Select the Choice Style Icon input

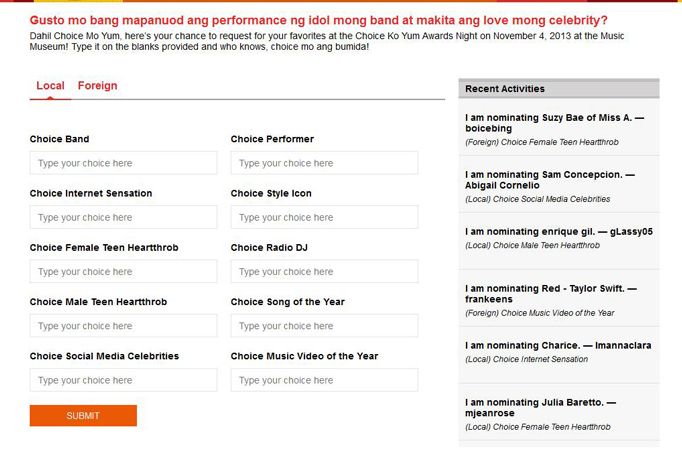(324, 217)
